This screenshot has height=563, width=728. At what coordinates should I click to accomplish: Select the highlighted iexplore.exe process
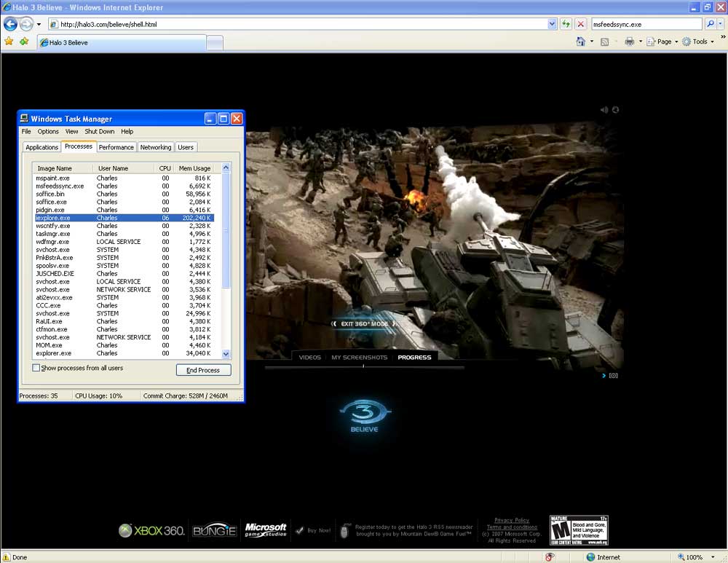point(124,218)
